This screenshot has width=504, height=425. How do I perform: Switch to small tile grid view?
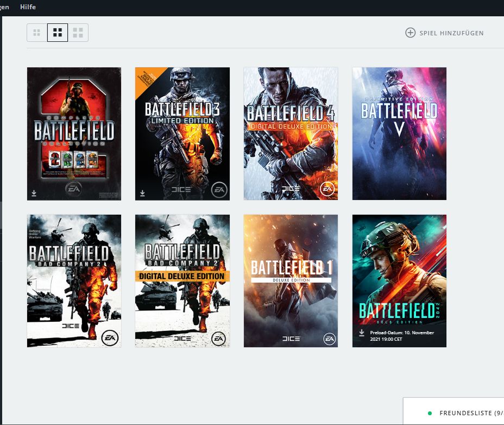37,33
